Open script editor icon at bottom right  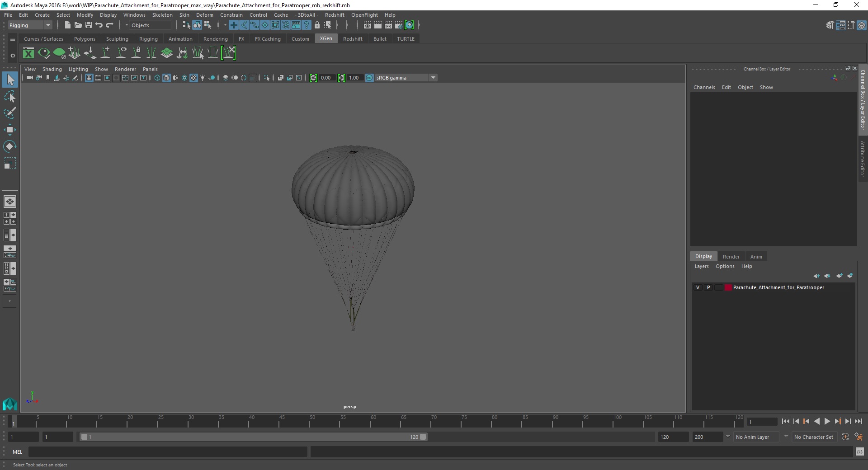(860, 451)
